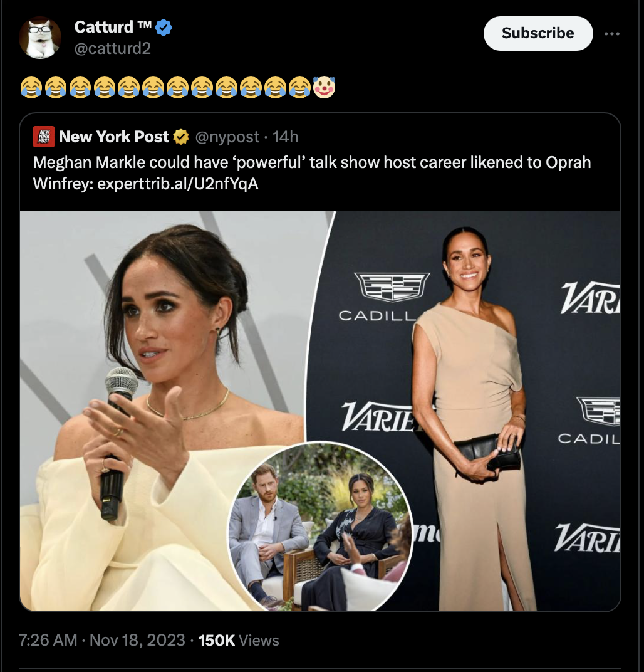Viewport: 644px width, 672px height.
Task: Open the @catturd2 handle link
Action: click(113, 48)
